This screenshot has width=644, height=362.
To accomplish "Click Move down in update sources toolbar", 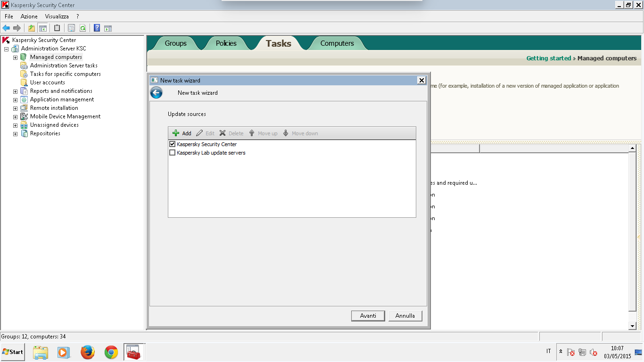I will 300,133.
